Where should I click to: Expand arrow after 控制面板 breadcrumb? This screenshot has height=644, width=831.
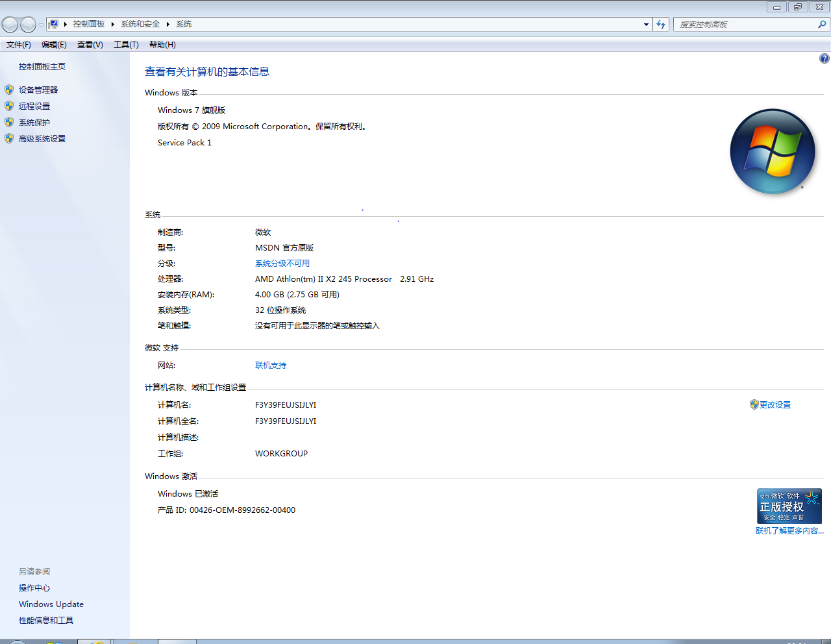coord(112,24)
